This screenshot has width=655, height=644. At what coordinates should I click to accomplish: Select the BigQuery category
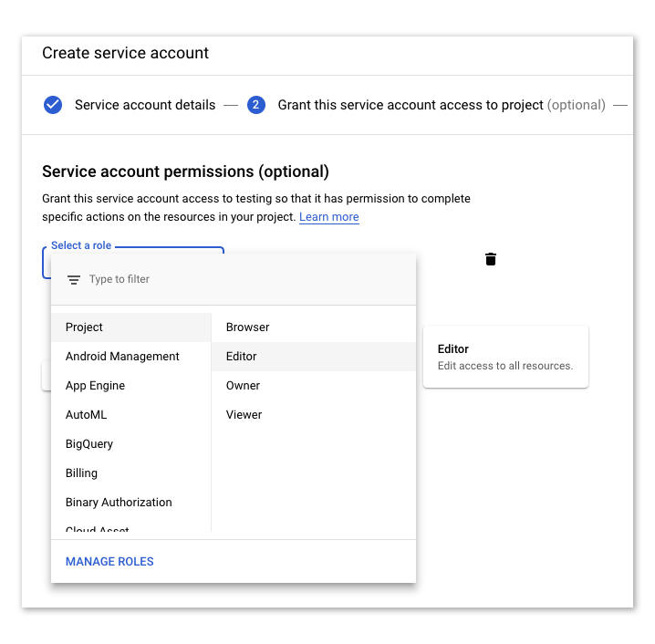(89, 444)
